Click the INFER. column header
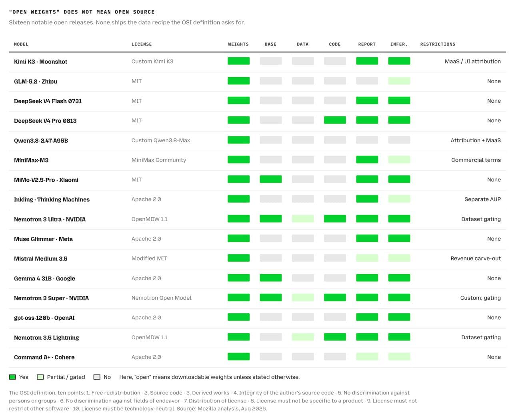 point(399,44)
